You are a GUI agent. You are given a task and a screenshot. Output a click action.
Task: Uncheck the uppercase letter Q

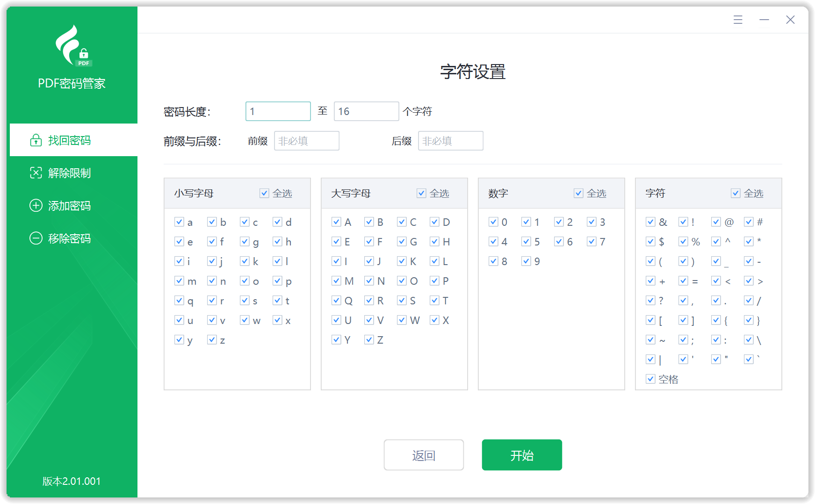coord(336,300)
